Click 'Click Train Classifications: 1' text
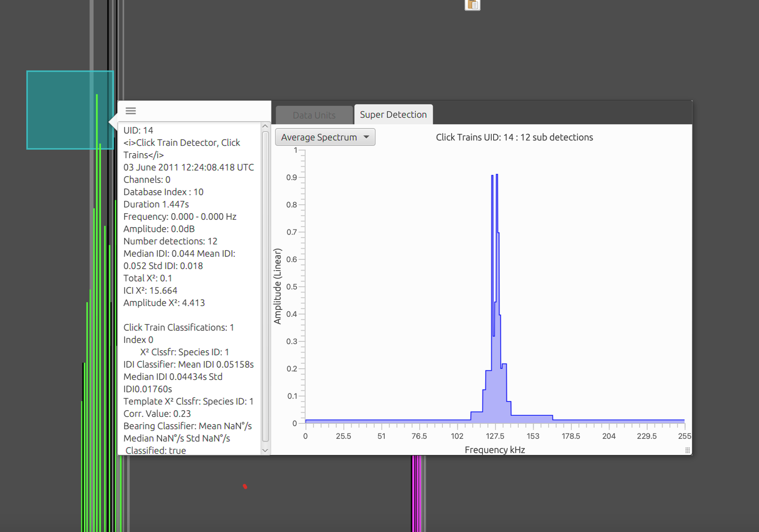Viewport: 759px width, 532px height. click(179, 327)
